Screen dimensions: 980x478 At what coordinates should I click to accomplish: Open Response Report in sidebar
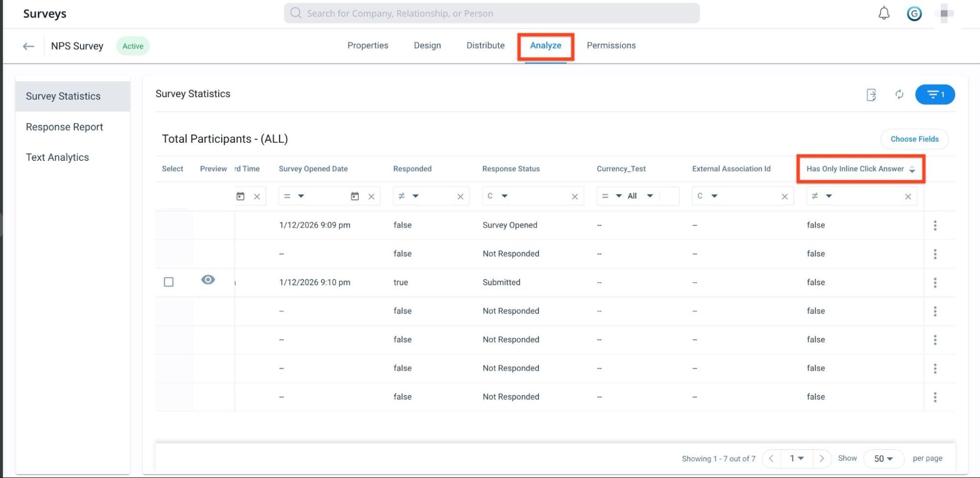64,127
